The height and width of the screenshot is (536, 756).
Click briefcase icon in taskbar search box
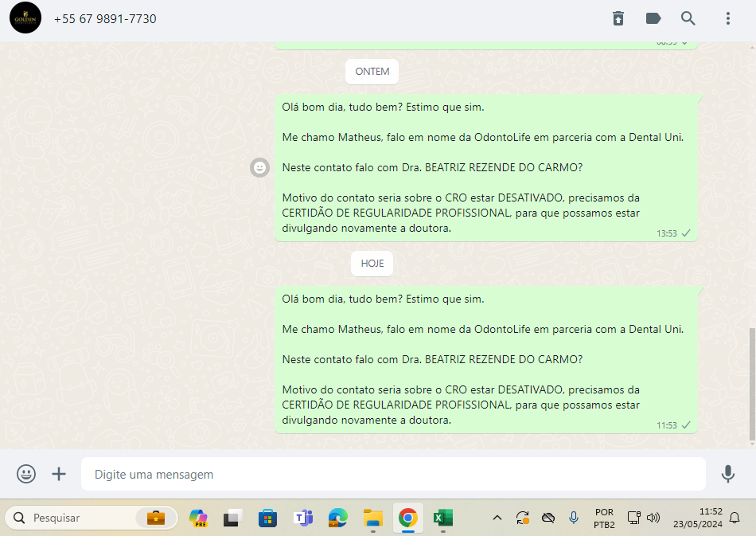(155, 518)
